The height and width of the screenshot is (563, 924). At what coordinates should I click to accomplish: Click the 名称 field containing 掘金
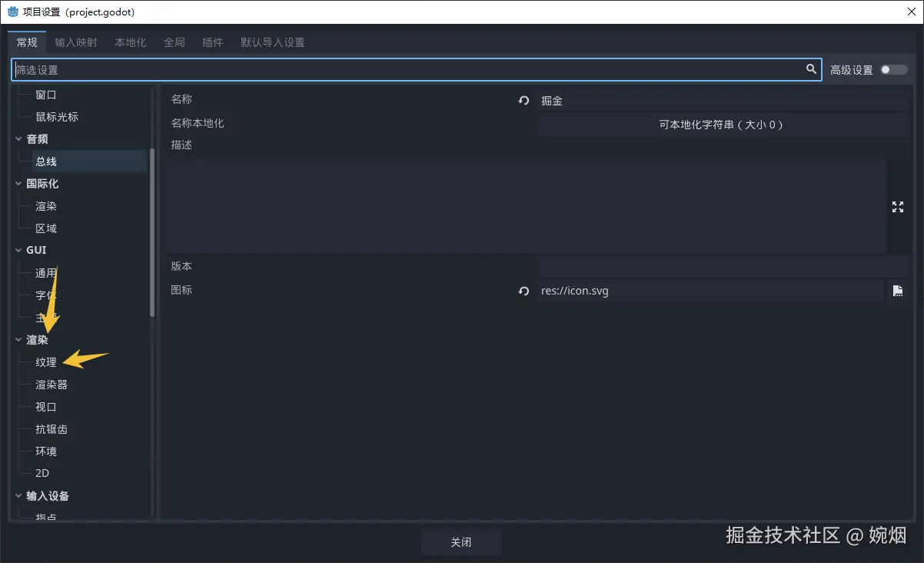pos(723,101)
